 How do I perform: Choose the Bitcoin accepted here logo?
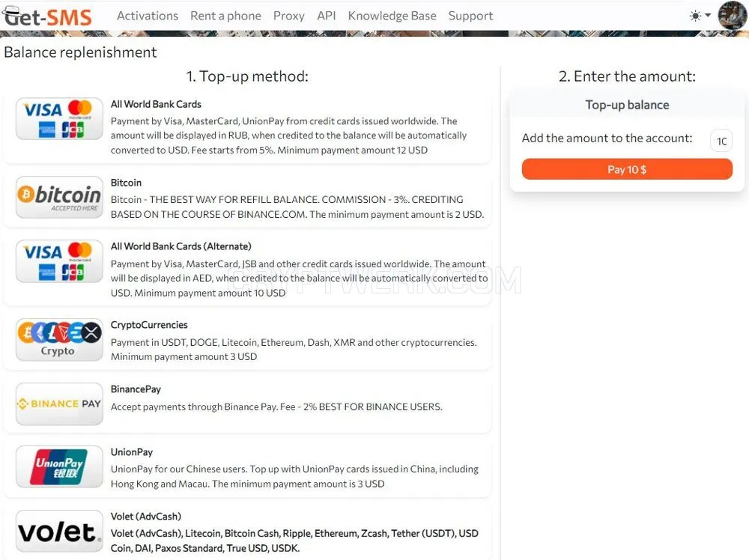pos(59,197)
